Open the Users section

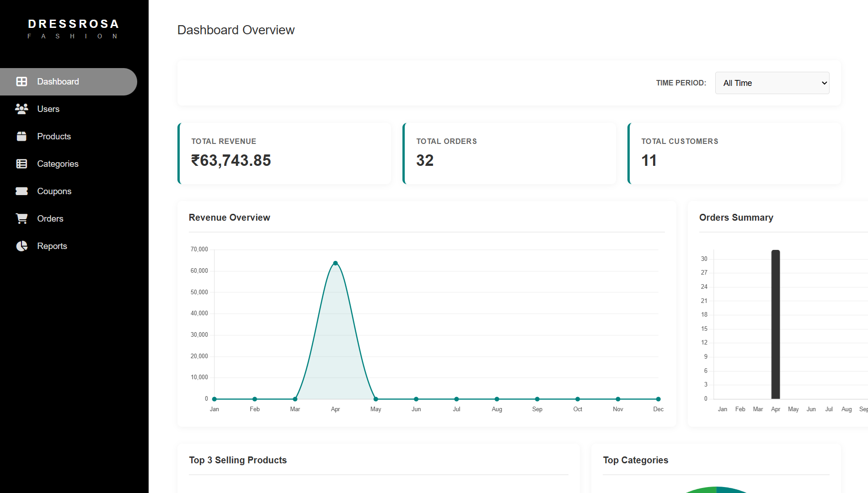coord(48,109)
